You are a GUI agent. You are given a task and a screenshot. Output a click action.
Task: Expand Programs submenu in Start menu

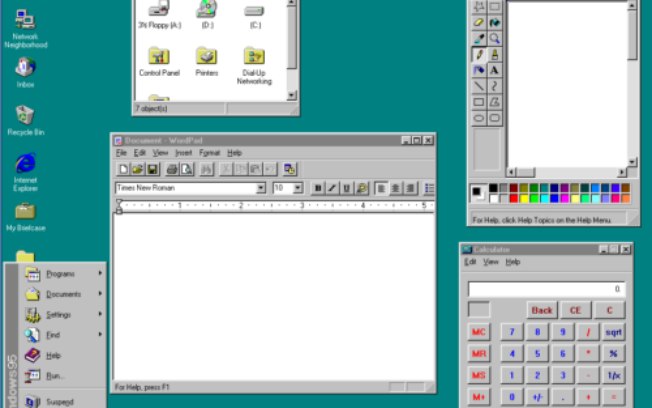pyautogui.click(x=62, y=274)
